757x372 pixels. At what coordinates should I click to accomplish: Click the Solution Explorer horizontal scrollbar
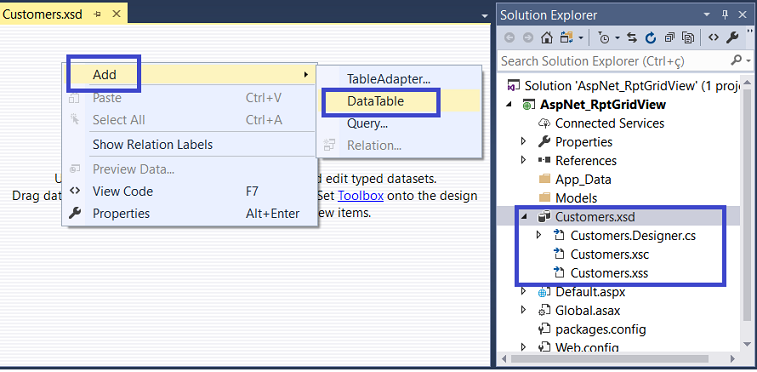click(609, 358)
